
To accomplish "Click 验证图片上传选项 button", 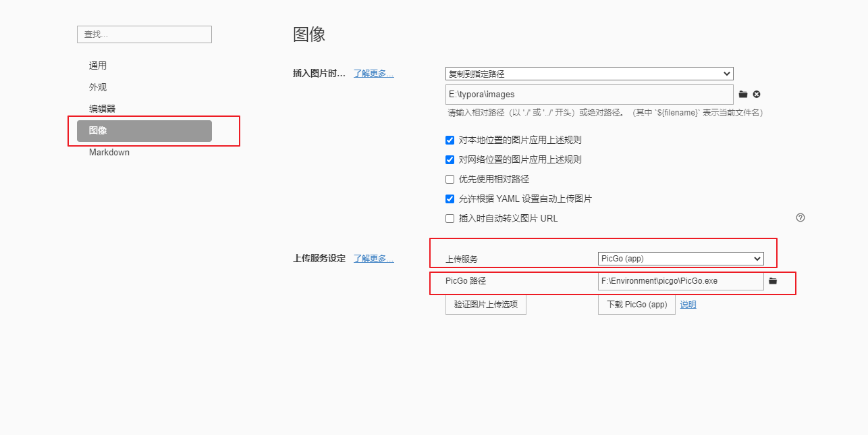I will pyautogui.click(x=486, y=305).
